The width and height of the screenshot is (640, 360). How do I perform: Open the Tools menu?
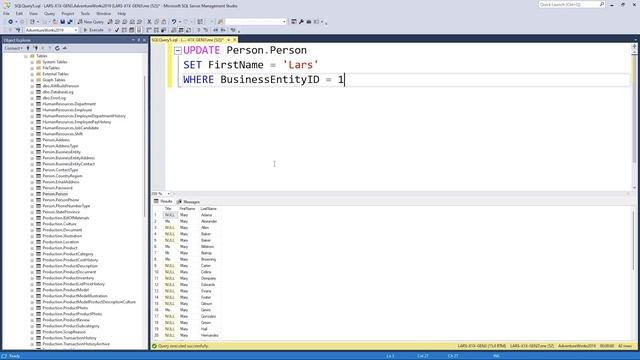85,13
